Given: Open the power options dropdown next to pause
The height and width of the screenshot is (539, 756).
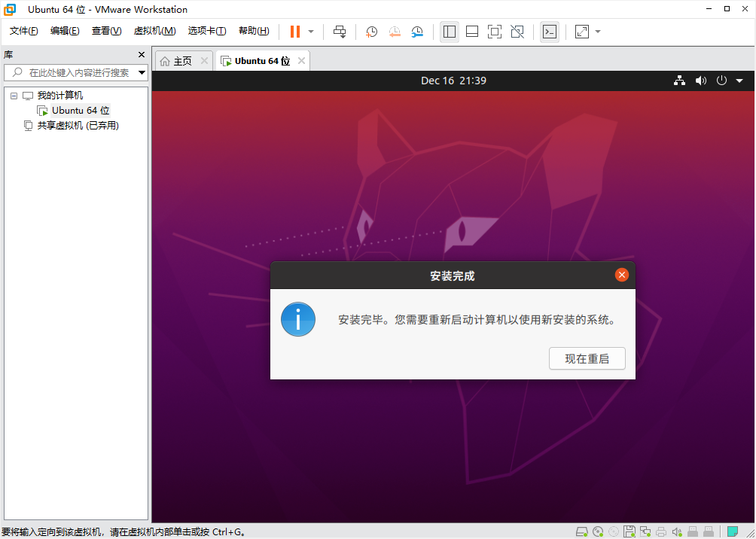Looking at the screenshot, I should (311, 32).
